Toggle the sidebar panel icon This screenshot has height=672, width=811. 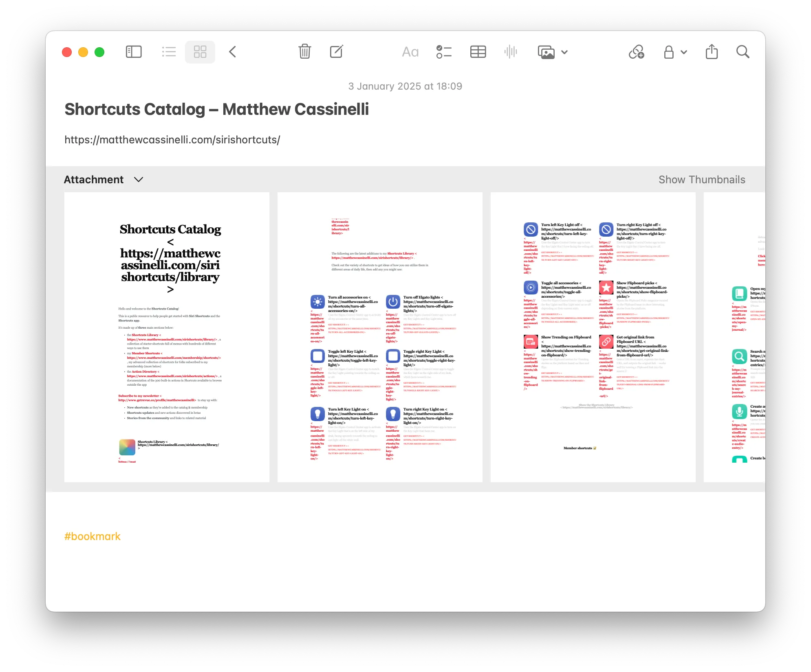(x=134, y=52)
